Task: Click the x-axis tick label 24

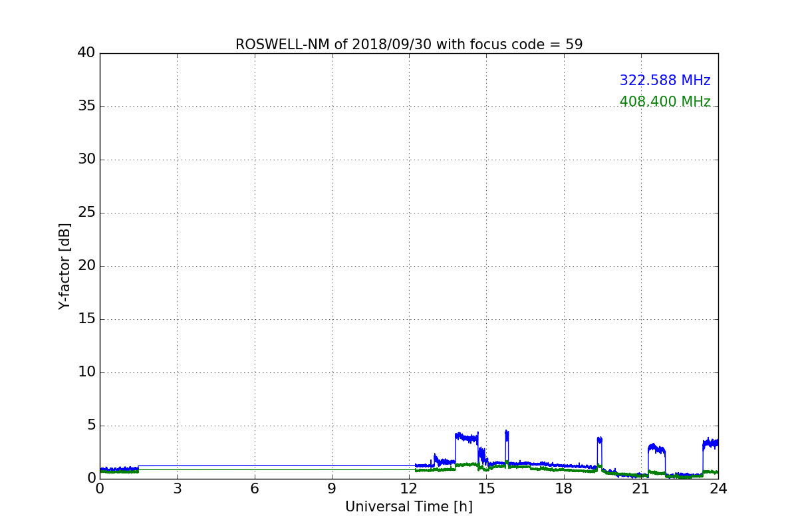Action: click(x=718, y=489)
